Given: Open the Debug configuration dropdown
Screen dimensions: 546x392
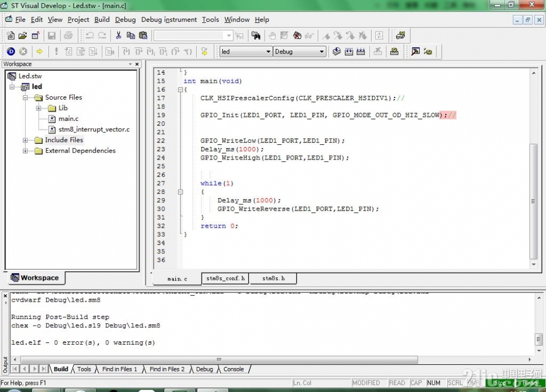Looking at the screenshot, I should pyautogui.click(x=321, y=52).
